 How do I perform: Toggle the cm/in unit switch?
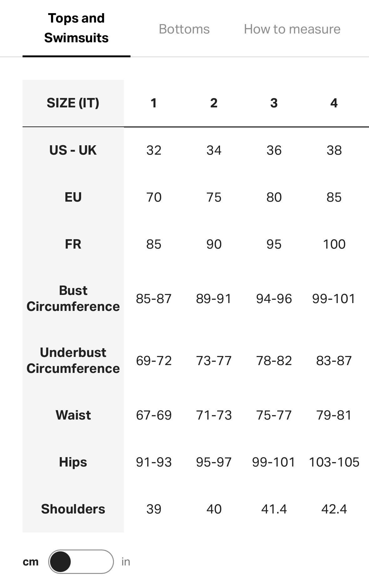click(x=81, y=561)
